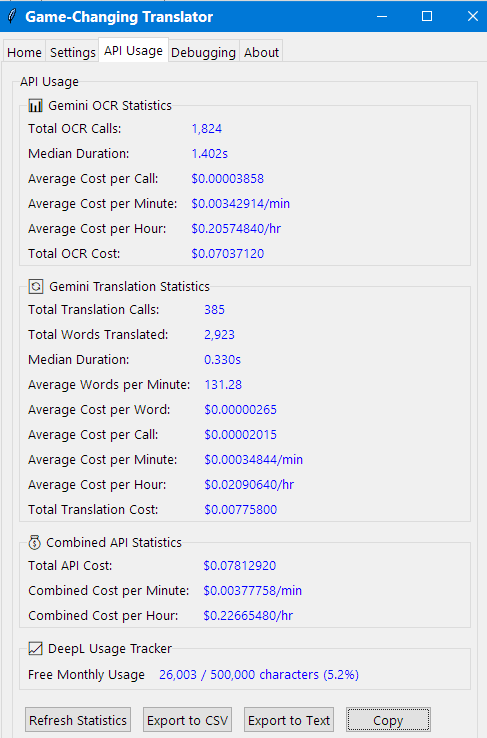487x738 pixels.
Task: Click the OCR median duration value 1.402s
Action: 209,153
